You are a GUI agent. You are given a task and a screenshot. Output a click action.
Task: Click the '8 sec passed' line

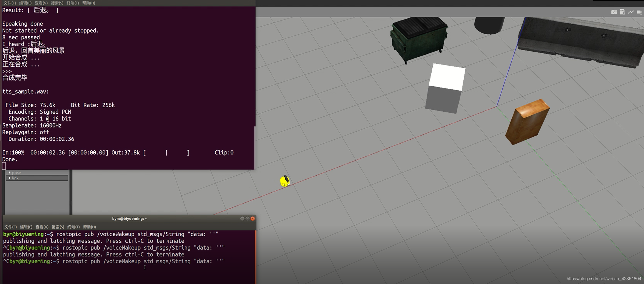(21, 37)
